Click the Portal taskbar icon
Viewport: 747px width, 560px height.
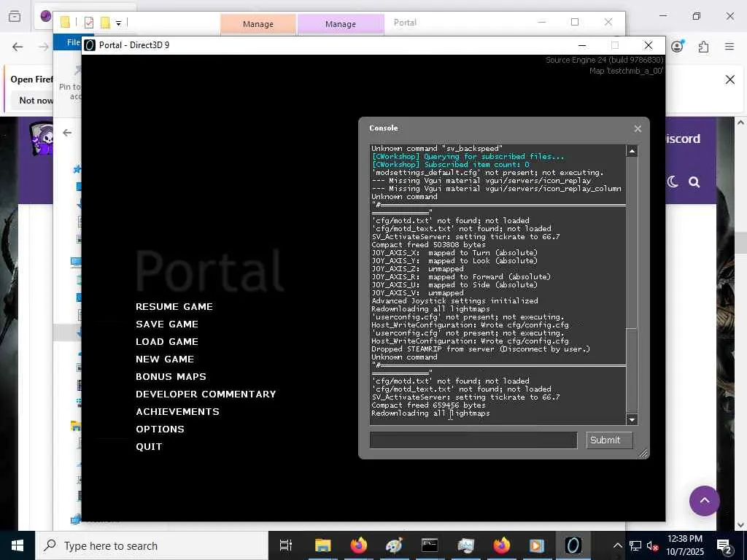click(x=573, y=545)
